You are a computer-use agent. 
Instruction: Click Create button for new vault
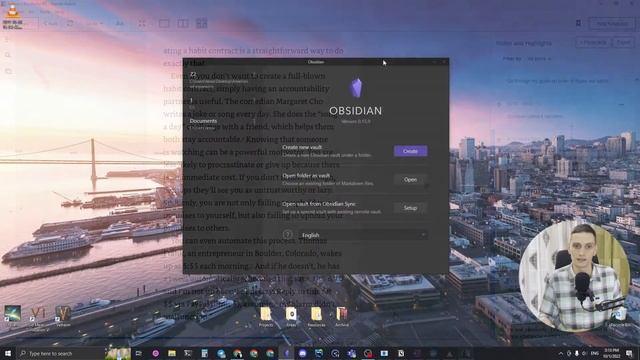click(410, 151)
